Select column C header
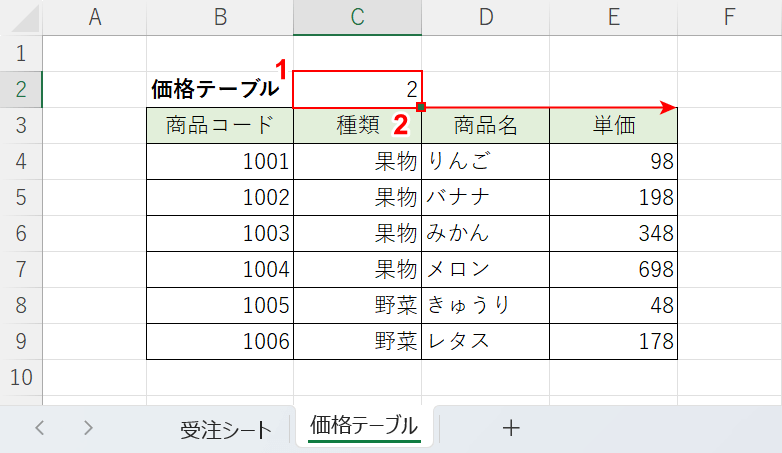Screen dimensions: 782x453 coord(357,17)
